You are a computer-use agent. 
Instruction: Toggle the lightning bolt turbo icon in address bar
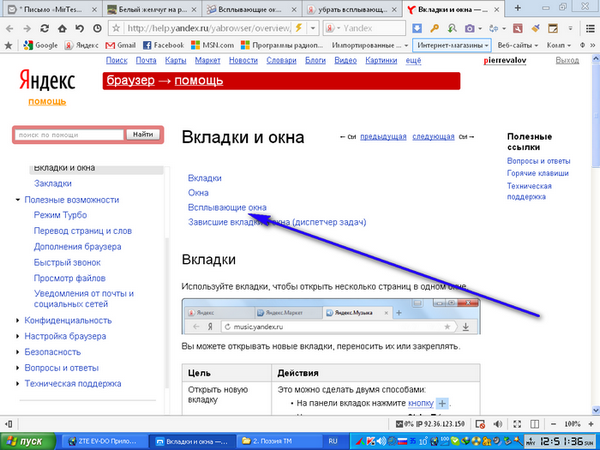[299, 28]
